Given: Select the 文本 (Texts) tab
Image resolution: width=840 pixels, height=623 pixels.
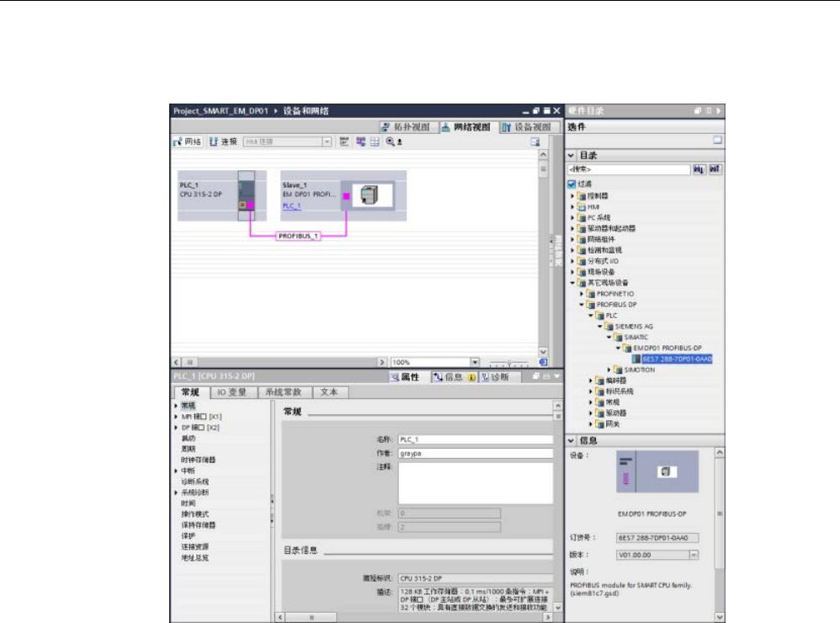Looking at the screenshot, I should click(x=329, y=392).
